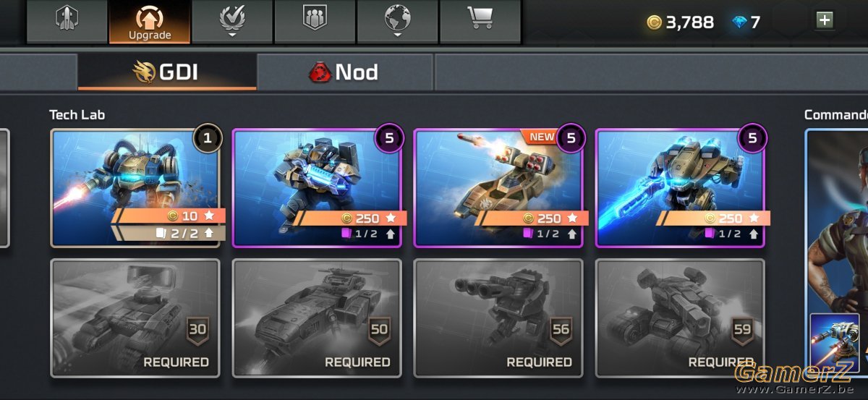Select the Upgrade tab in top bar
This screenshot has height=400, width=868.
pos(150,20)
